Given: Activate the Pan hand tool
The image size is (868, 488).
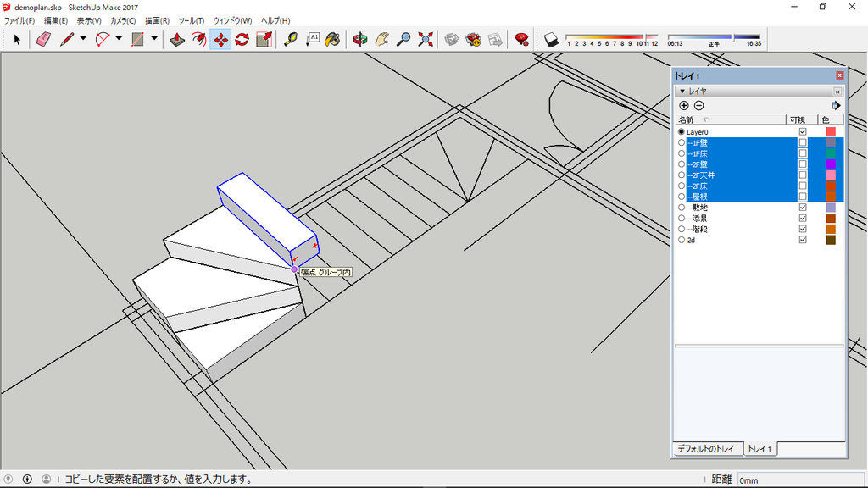Looking at the screenshot, I should (x=382, y=39).
